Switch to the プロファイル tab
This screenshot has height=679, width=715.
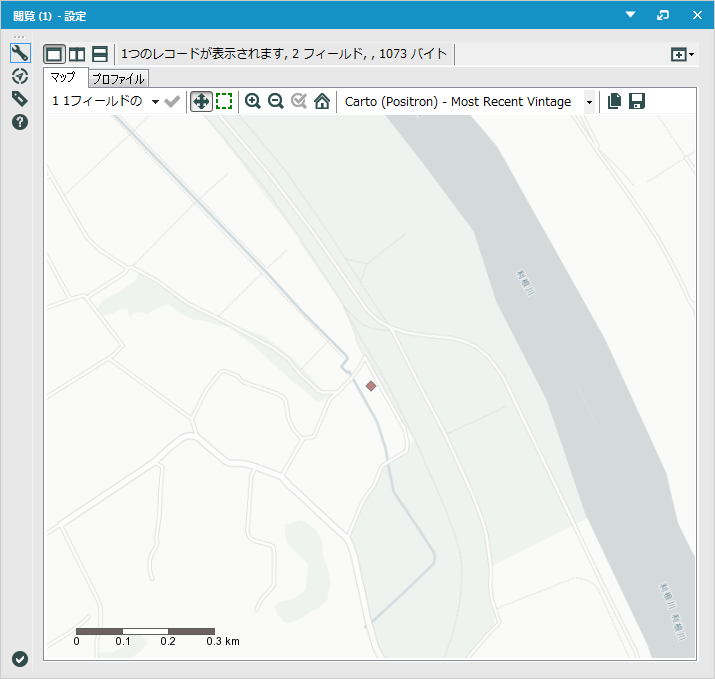[118, 78]
